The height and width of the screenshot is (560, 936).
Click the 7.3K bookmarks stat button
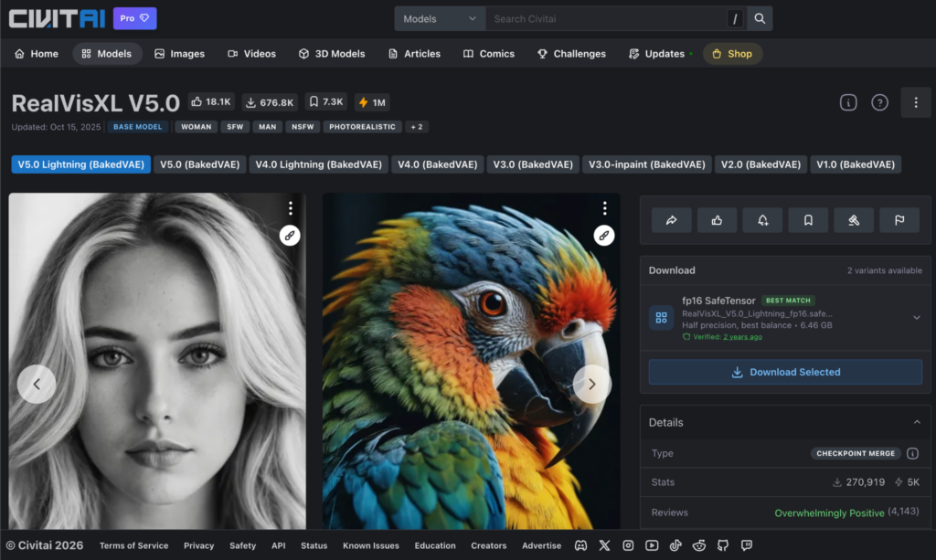[x=326, y=102]
